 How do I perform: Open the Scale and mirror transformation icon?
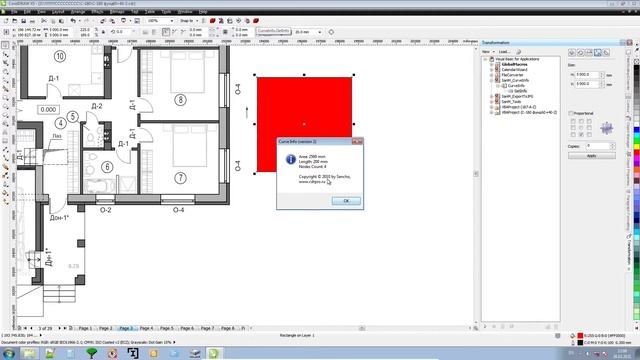pyautogui.click(x=589, y=53)
